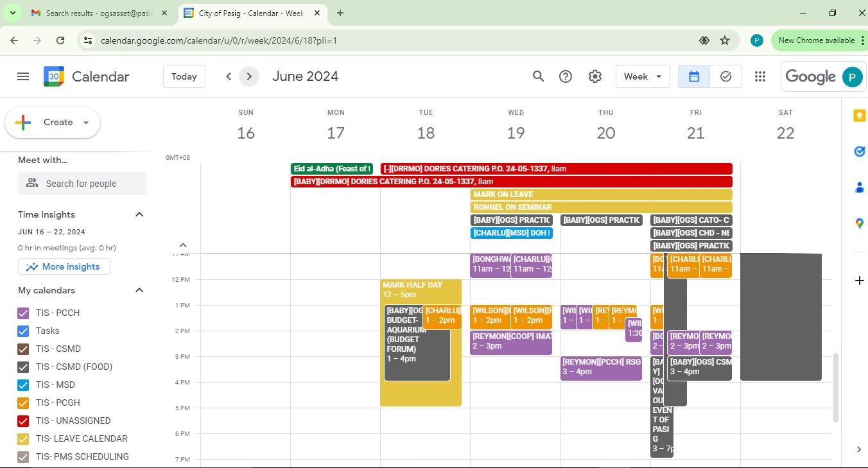Toggle the TIS - PCGH calendar checkbox
This screenshot has width=868, height=468.
pyautogui.click(x=23, y=403)
